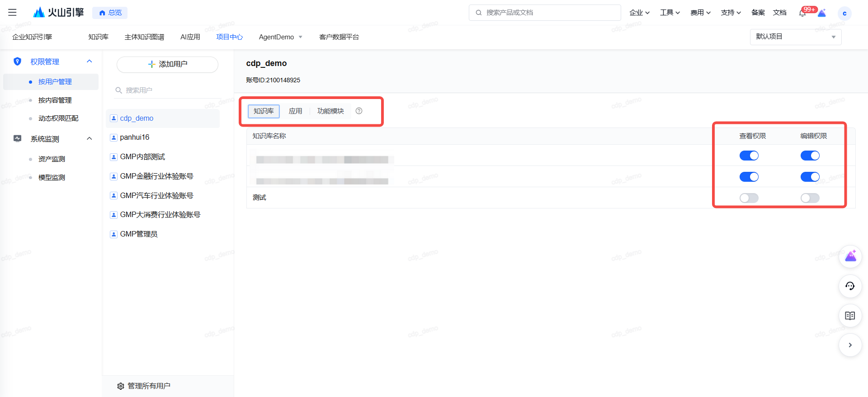Viewport: 868px width, 397px height.
Task: Focus the 搜索用户 search field
Action: pyautogui.click(x=167, y=90)
